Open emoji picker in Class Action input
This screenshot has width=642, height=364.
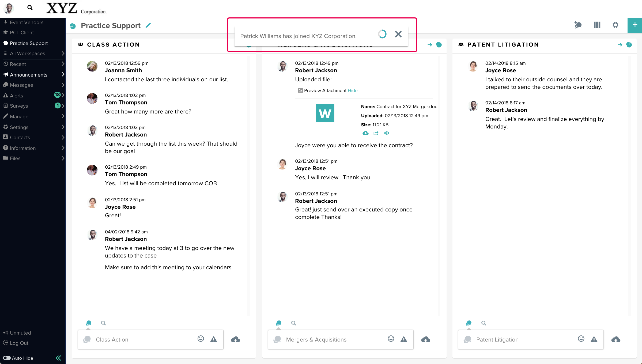(x=201, y=339)
